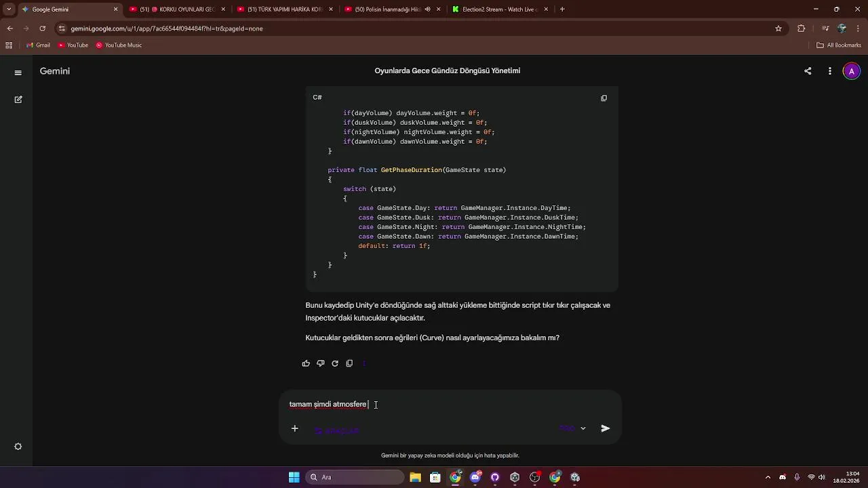
Task: Open the browser extensions menu
Action: (802, 28)
